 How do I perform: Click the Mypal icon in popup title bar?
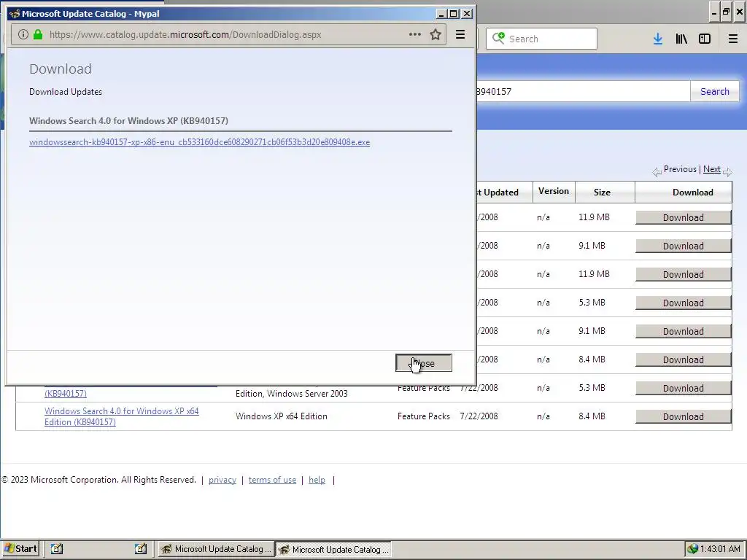pyautogui.click(x=15, y=14)
